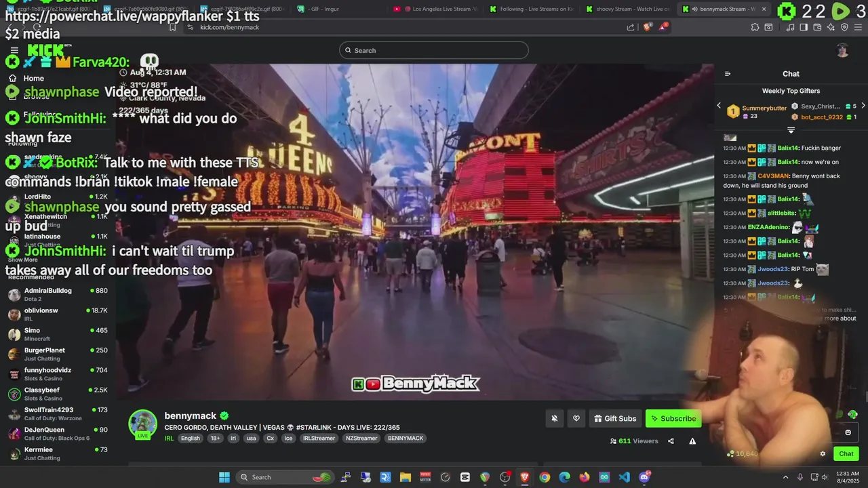Click Brave Rewards triangle icon
Viewport: 868px width, 488px height.
[663, 27]
